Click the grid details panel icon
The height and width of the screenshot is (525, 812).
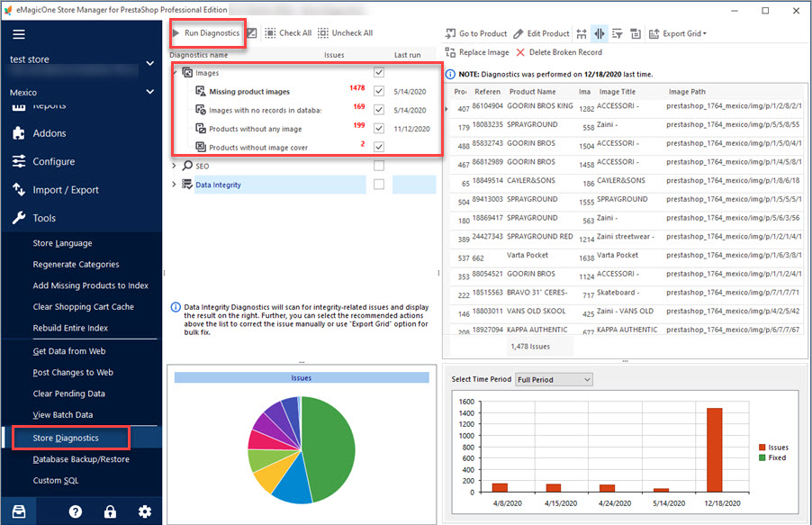point(636,33)
